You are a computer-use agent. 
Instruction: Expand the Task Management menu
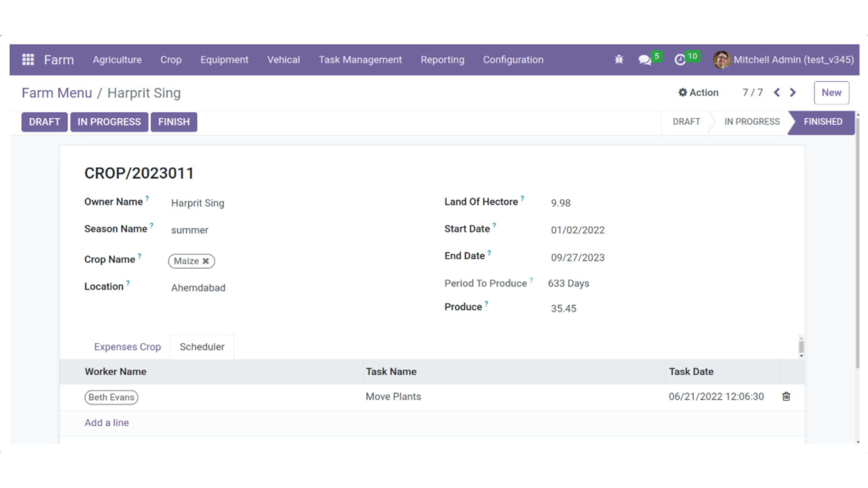[360, 60]
